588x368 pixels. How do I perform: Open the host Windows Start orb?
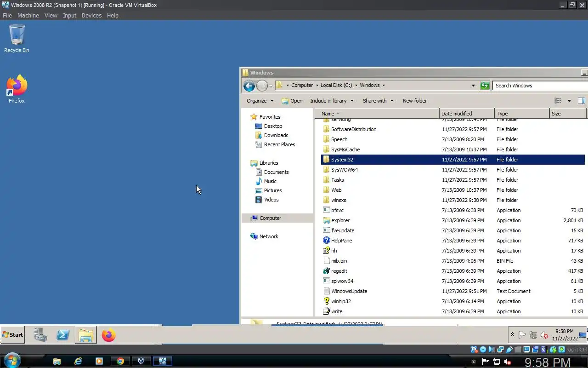[x=11, y=361]
